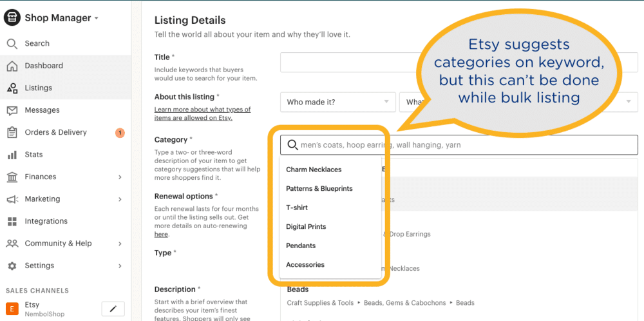This screenshot has width=644, height=321.
Task: Click the Shop Manager logo icon
Action: pos(12,18)
